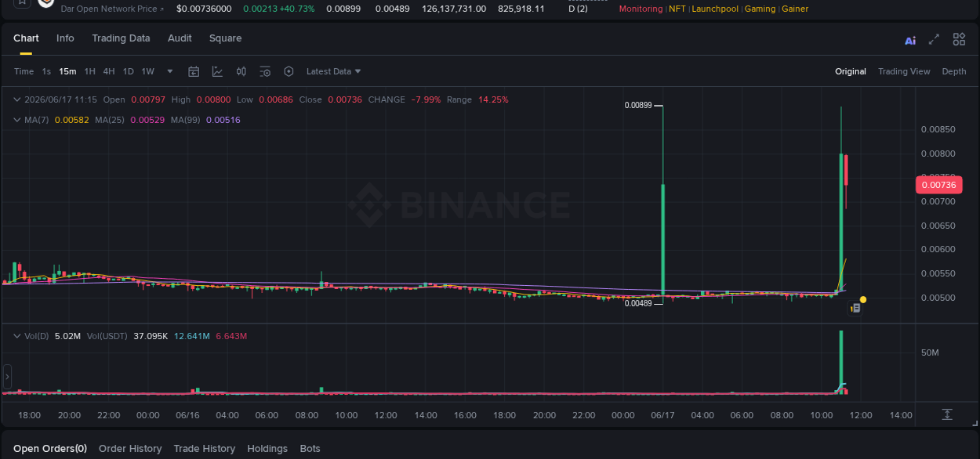980x459 pixels.
Task: Click the 0.00489 low price marker
Action: click(637, 303)
